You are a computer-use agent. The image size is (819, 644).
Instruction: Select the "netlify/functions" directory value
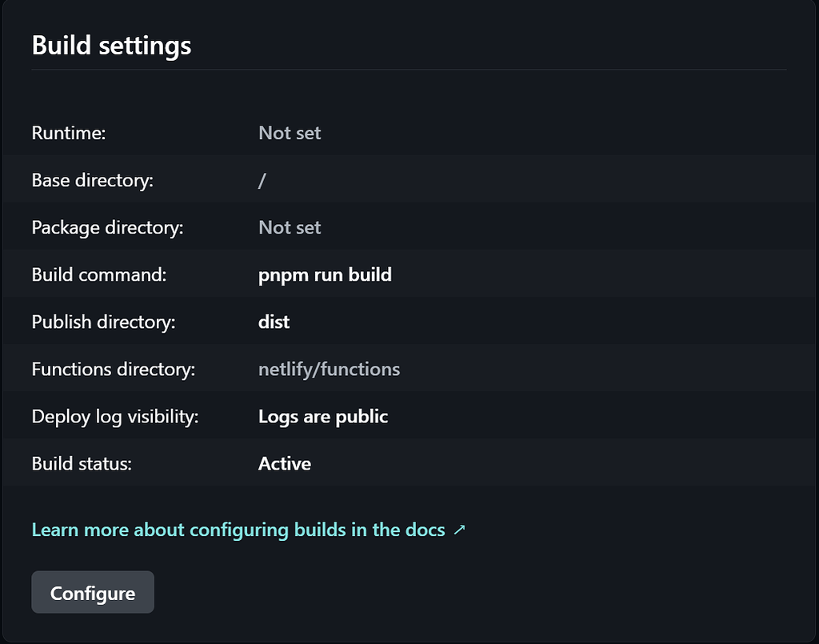coord(329,369)
